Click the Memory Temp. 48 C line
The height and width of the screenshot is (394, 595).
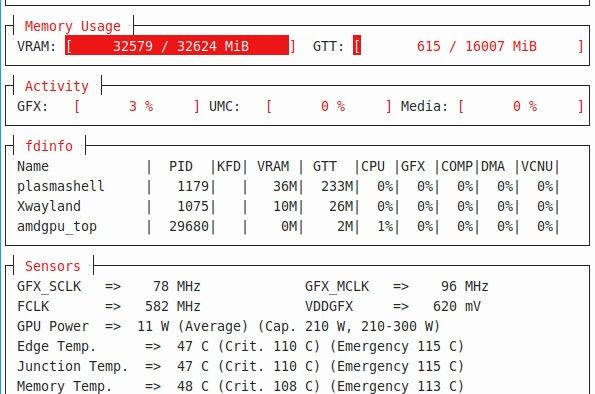(x=241, y=386)
